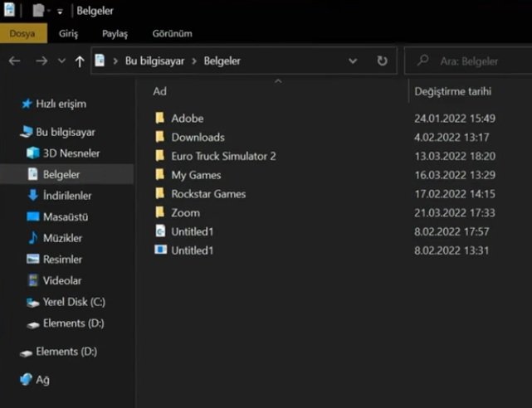Open the Dosya ribbon tab
The width and height of the screenshot is (532, 408).
coord(22,33)
